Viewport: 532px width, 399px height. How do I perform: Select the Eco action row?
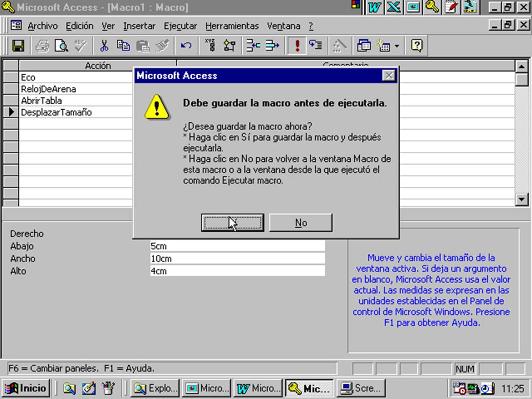click(76, 78)
